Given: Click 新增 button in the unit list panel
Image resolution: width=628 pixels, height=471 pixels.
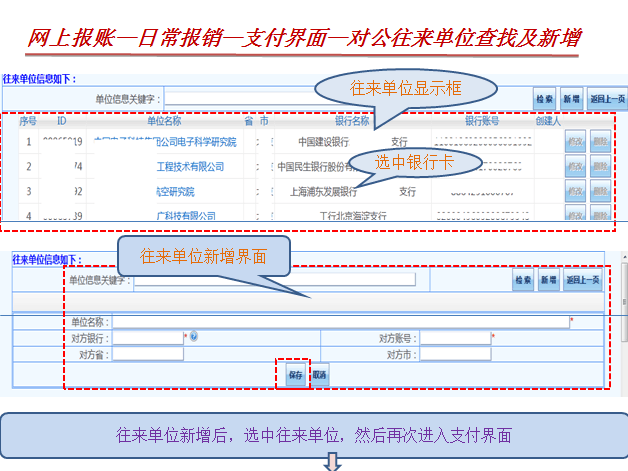Looking at the screenshot, I should click(x=571, y=98).
